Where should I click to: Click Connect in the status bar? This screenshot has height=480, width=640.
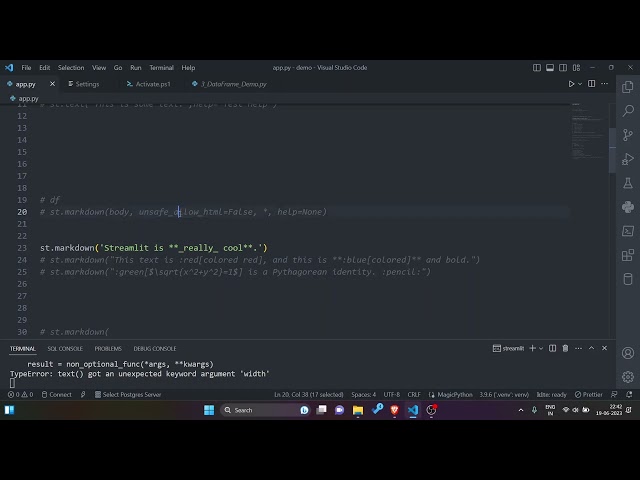pos(56,395)
